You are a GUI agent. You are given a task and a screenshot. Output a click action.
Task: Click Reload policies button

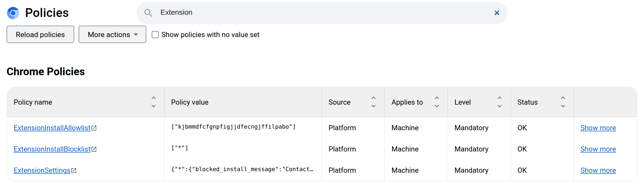40,35
